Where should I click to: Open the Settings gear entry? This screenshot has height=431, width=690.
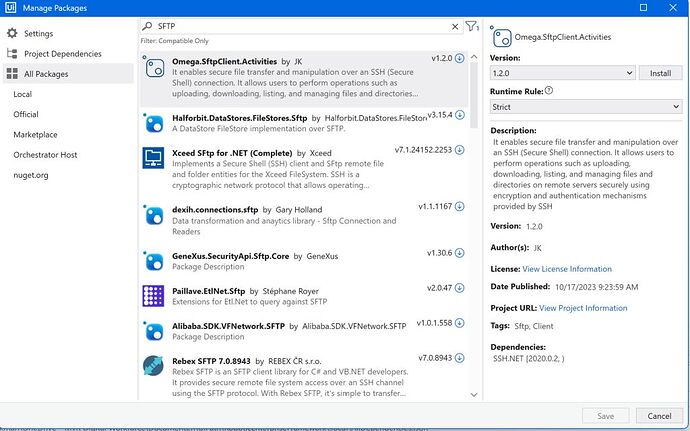point(12,33)
